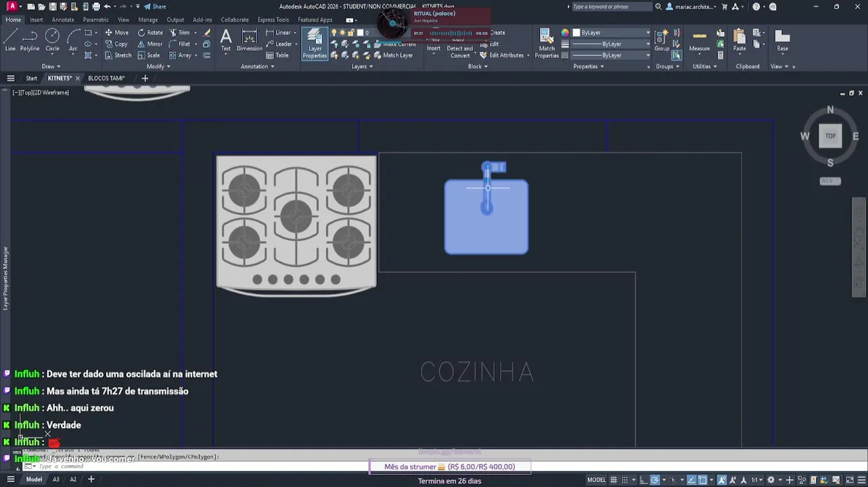This screenshot has width=868, height=487.
Task: Open the object color ByLayer dropdown
Action: tap(611, 32)
